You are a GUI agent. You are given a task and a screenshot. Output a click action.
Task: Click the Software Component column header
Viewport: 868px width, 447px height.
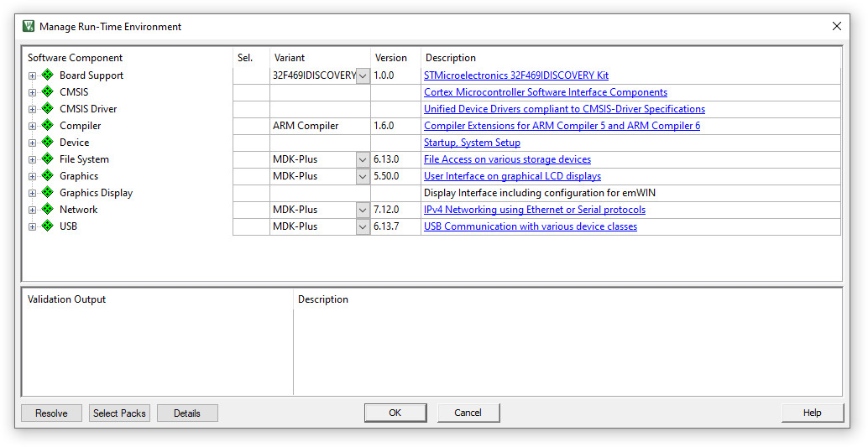[76, 58]
